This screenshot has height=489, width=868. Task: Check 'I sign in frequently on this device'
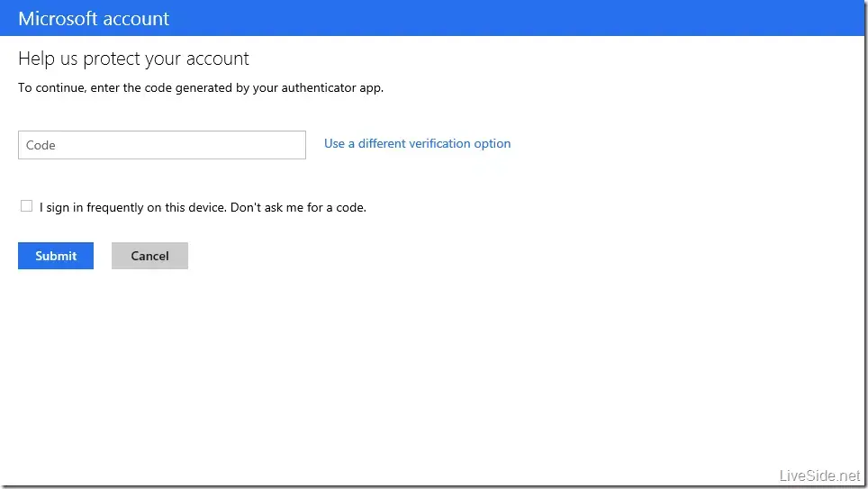pos(27,206)
